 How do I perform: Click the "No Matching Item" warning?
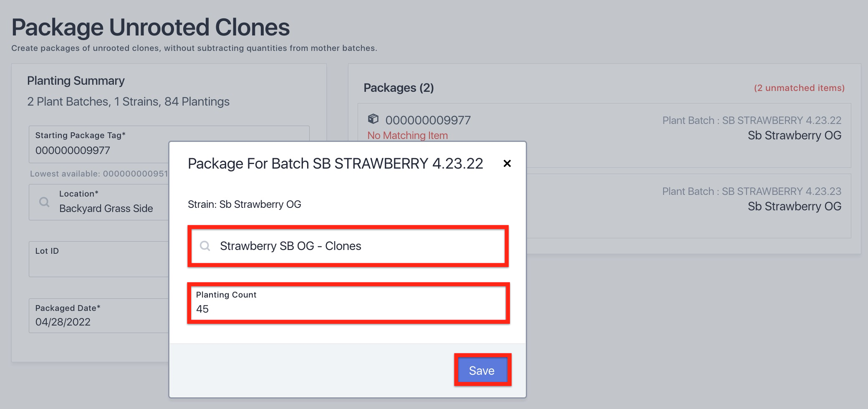(x=407, y=136)
